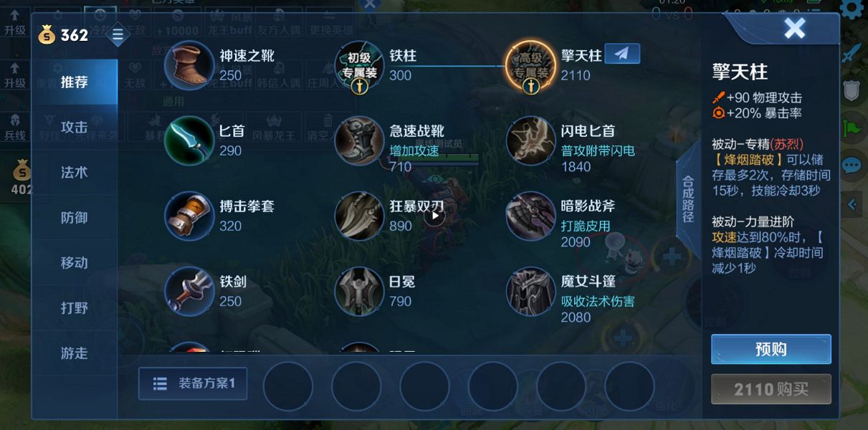Image resolution: width=868 pixels, height=430 pixels.
Task: Select the 匕首 dagger item icon
Action: point(189,140)
